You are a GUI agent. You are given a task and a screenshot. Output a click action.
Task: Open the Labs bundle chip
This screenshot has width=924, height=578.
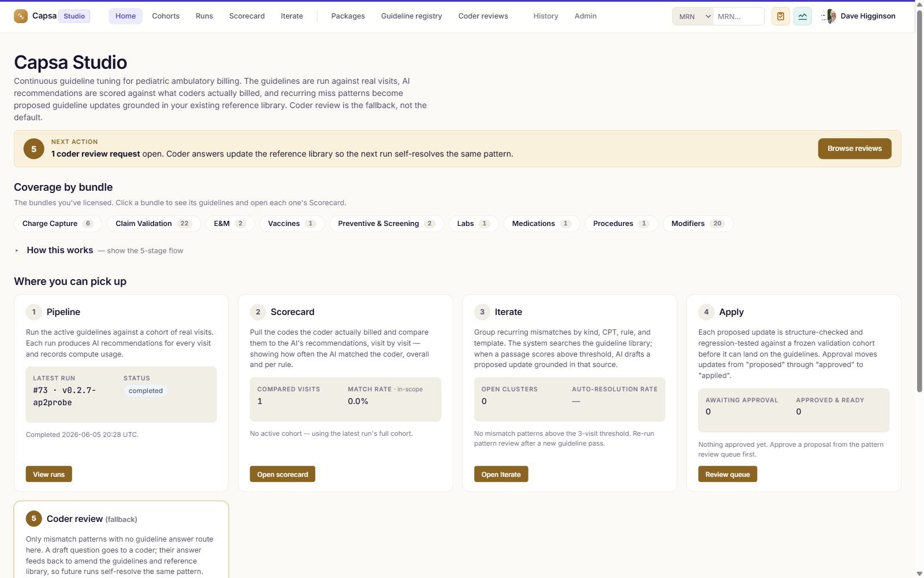tap(474, 224)
